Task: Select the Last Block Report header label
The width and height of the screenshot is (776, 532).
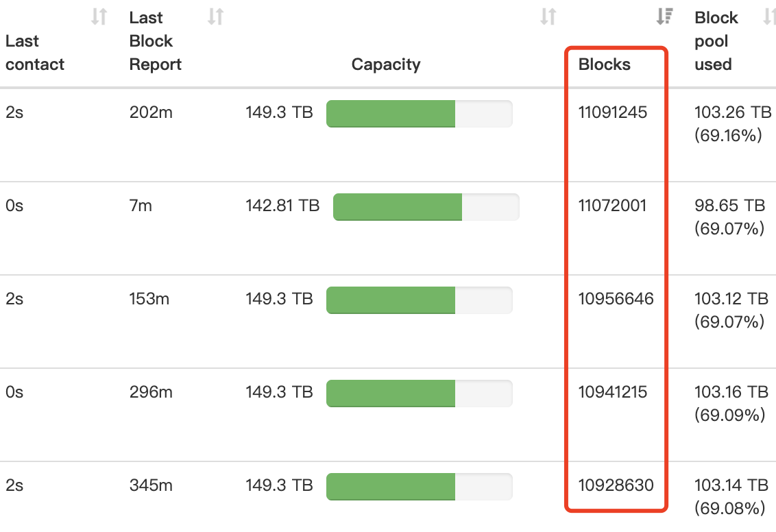Action: (x=156, y=41)
